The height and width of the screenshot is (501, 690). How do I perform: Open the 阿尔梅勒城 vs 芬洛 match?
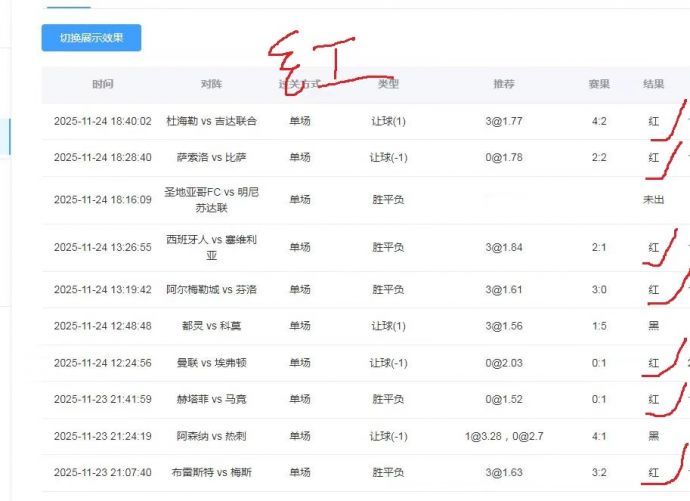tap(211, 290)
